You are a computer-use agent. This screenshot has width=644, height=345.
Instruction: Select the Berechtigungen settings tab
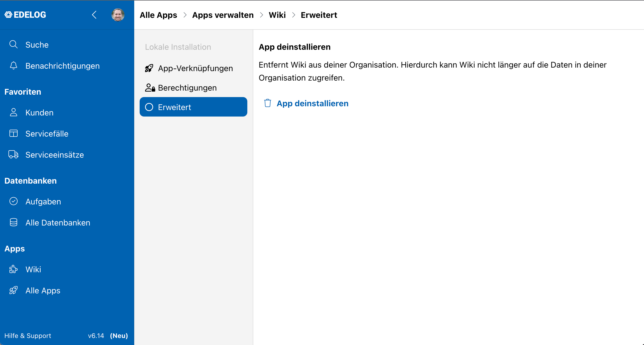tap(193, 88)
